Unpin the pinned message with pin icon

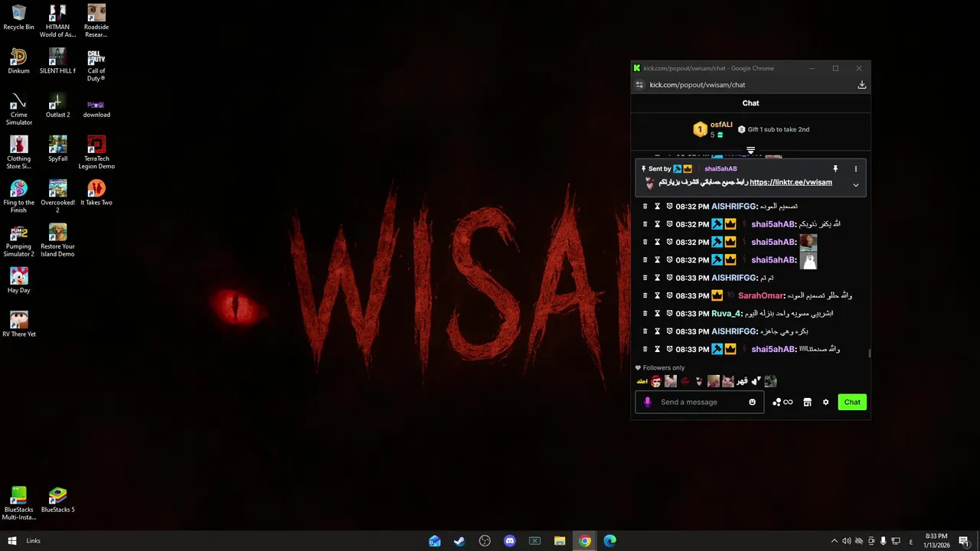coord(835,168)
